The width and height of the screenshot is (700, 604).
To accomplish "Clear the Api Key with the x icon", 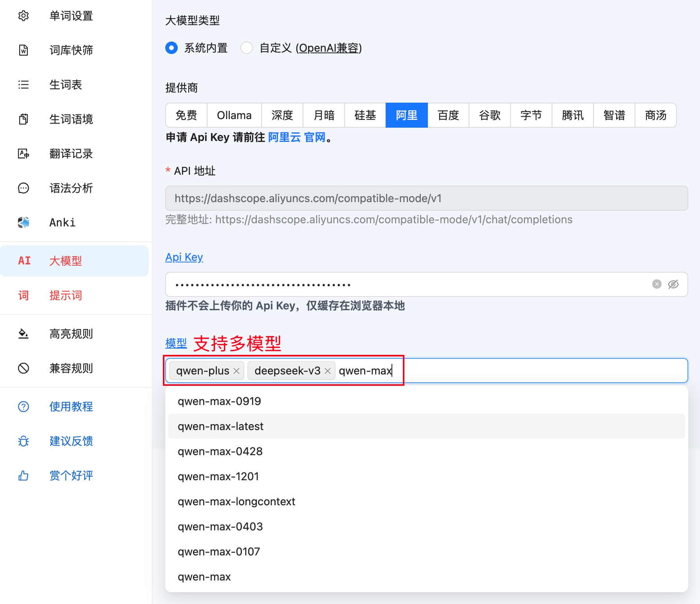I will click(656, 284).
